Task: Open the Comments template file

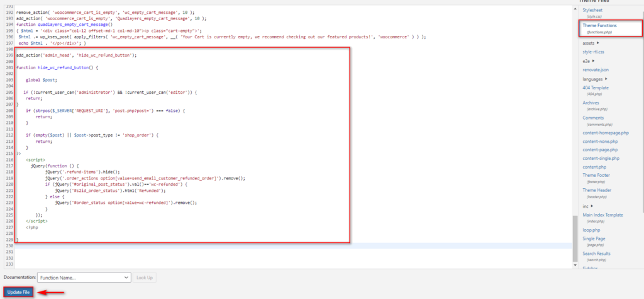Action: click(x=593, y=118)
